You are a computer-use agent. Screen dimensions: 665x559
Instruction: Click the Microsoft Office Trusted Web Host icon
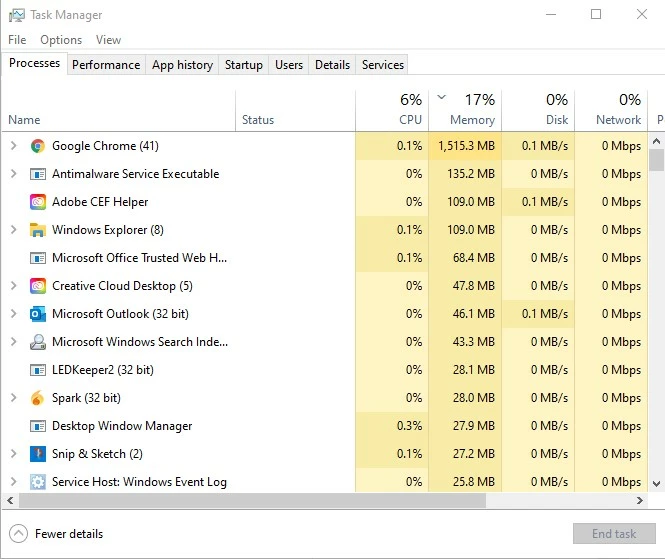point(38,258)
